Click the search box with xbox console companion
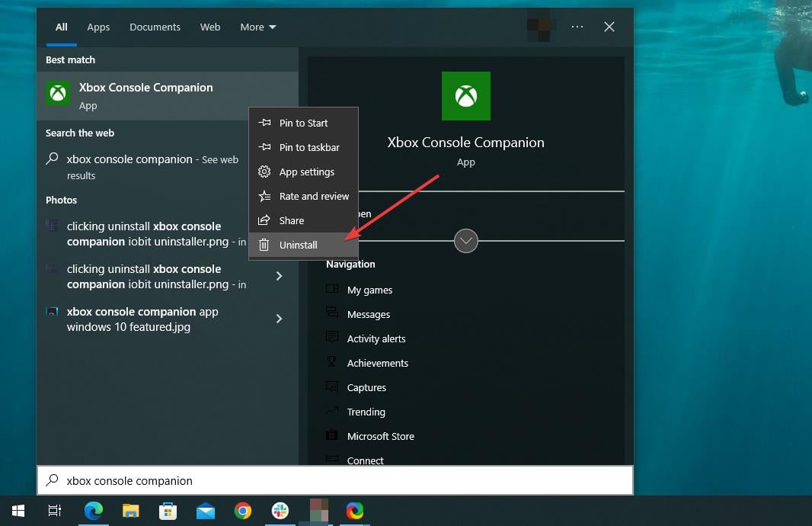Viewport: 812px width, 526px height. point(335,480)
